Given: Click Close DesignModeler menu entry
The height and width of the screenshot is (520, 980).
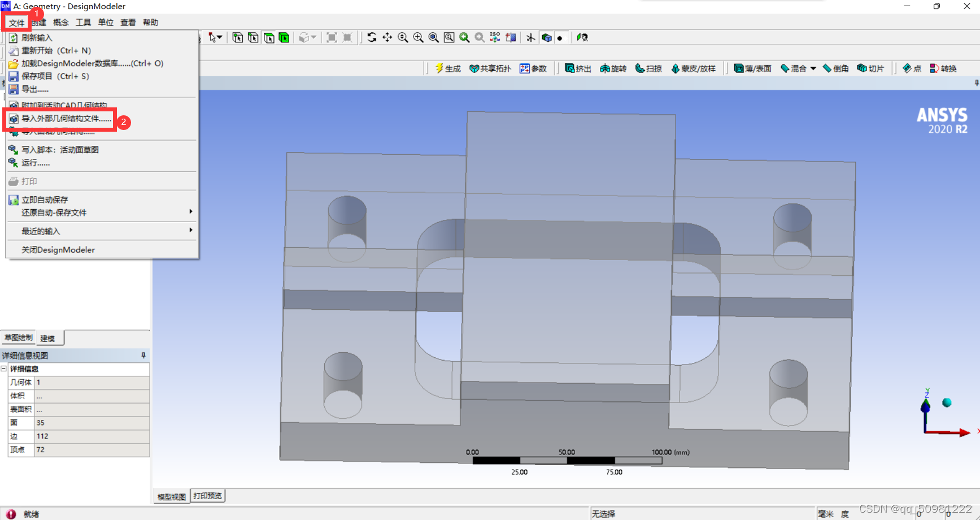Looking at the screenshot, I should tap(58, 250).
